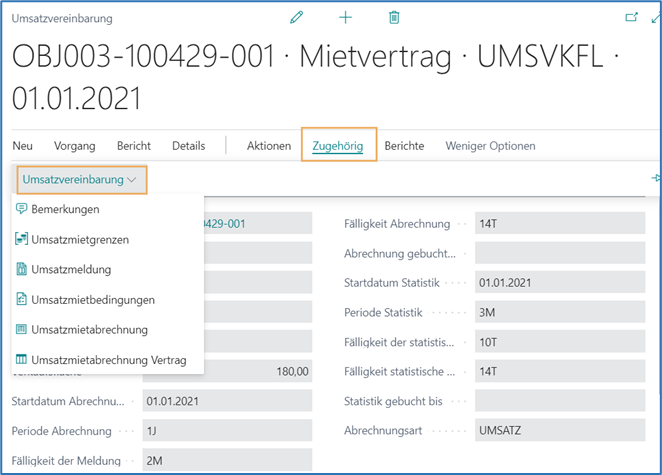Screen dimensions: 662x475
Task: Click the Periode Abrechnung label
Action: [x=62, y=431]
